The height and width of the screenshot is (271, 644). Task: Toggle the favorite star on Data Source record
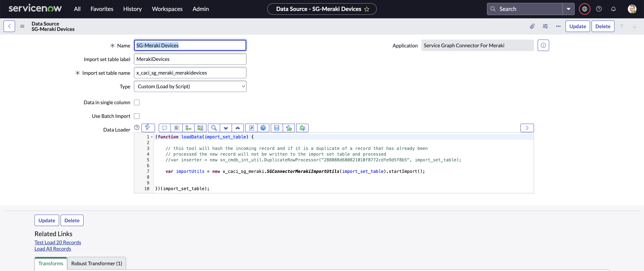point(367,9)
